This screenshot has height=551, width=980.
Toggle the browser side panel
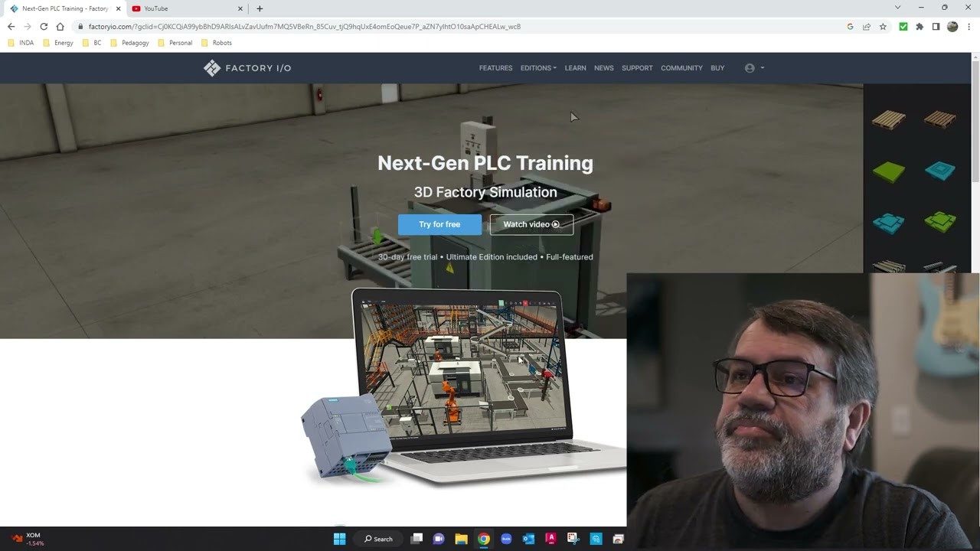click(936, 26)
